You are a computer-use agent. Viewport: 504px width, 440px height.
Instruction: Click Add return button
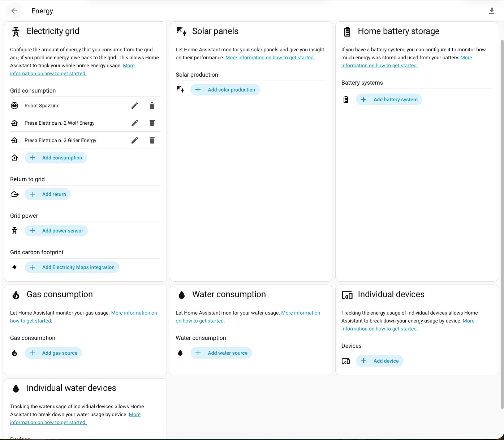(48, 194)
